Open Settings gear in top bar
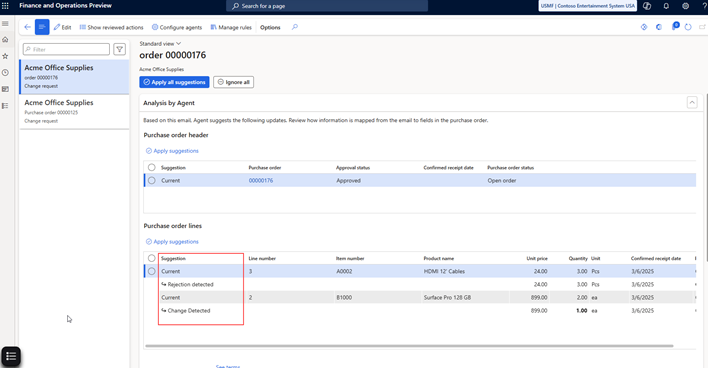Viewport: 708px width, 368px height. [685, 6]
